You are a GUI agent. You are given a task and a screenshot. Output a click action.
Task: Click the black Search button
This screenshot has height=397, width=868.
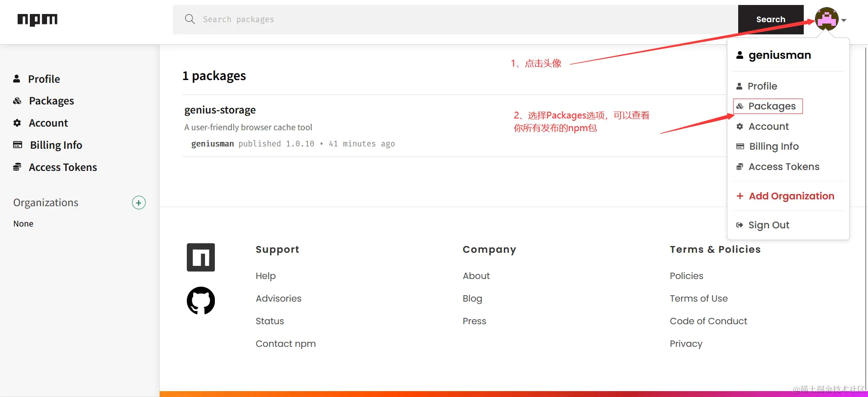pos(771,19)
